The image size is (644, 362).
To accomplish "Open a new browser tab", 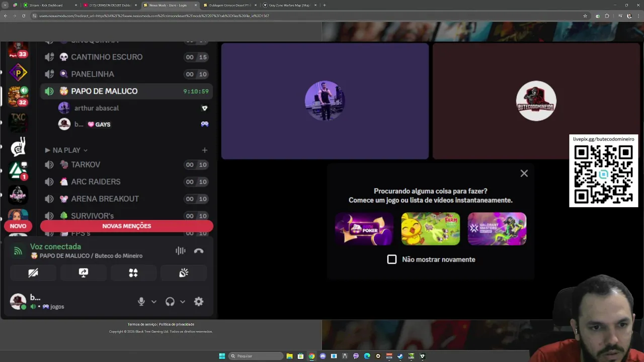I will (x=325, y=5).
